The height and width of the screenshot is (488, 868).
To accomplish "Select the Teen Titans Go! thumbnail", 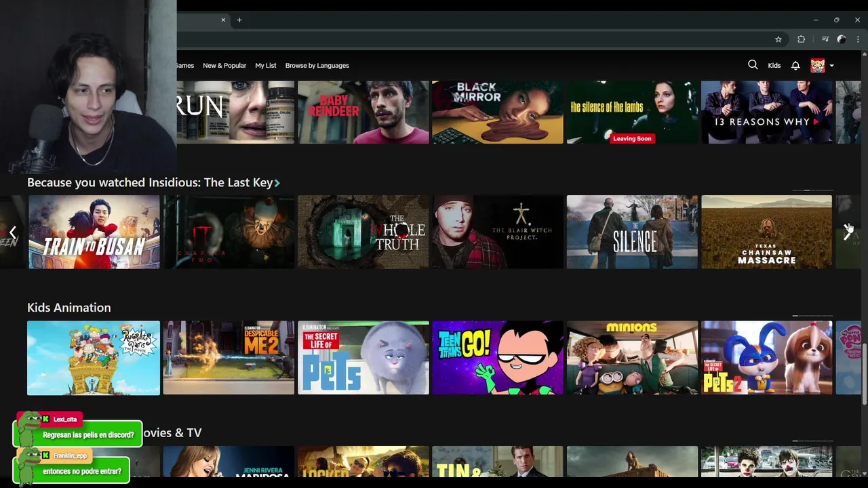I will (498, 358).
